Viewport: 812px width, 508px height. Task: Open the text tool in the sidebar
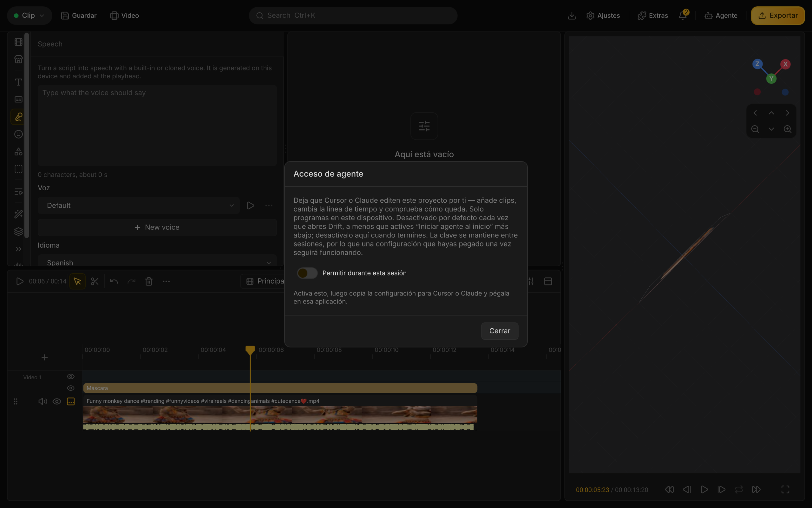click(18, 82)
